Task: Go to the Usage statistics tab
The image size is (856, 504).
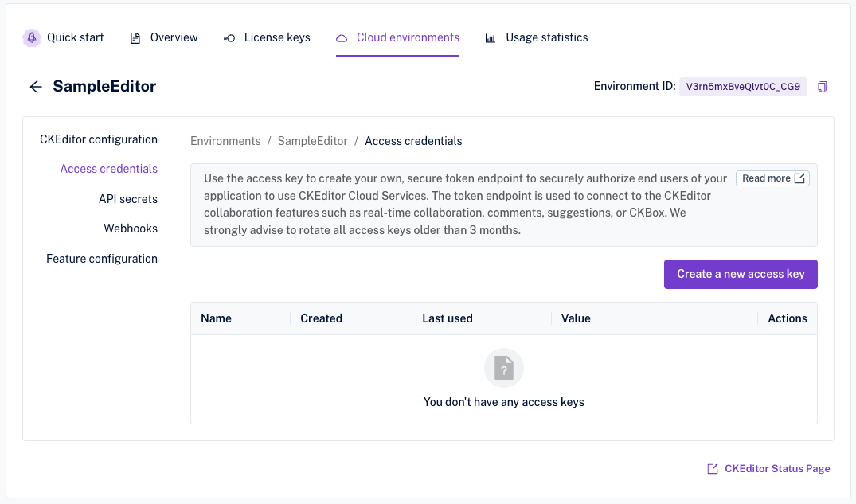Action: click(x=537, y=37)
